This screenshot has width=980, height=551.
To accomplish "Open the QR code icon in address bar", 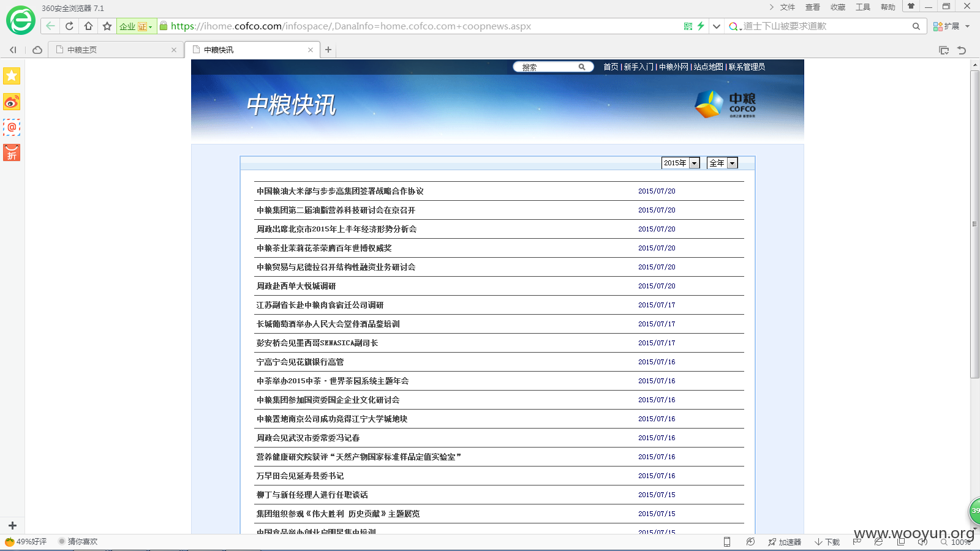I will 688,26.
